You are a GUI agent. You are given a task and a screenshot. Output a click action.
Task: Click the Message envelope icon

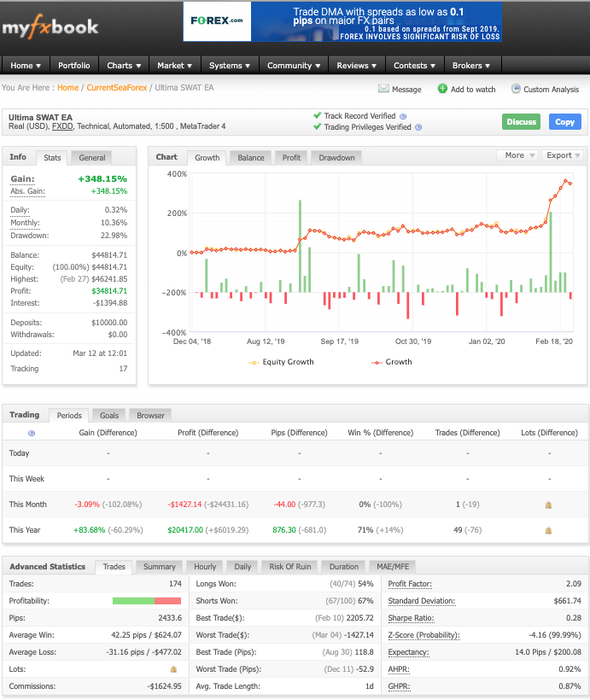(383, 89)
